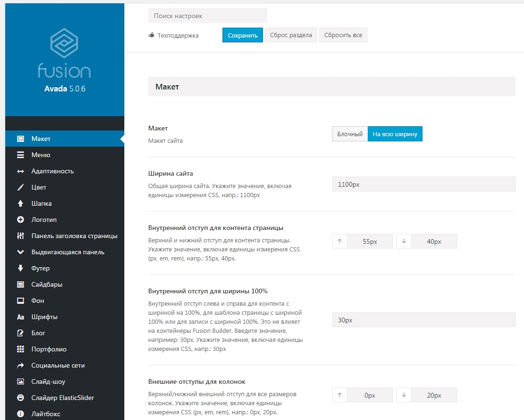
Task: Open the Фон settings section
Action: click(65, 301)
